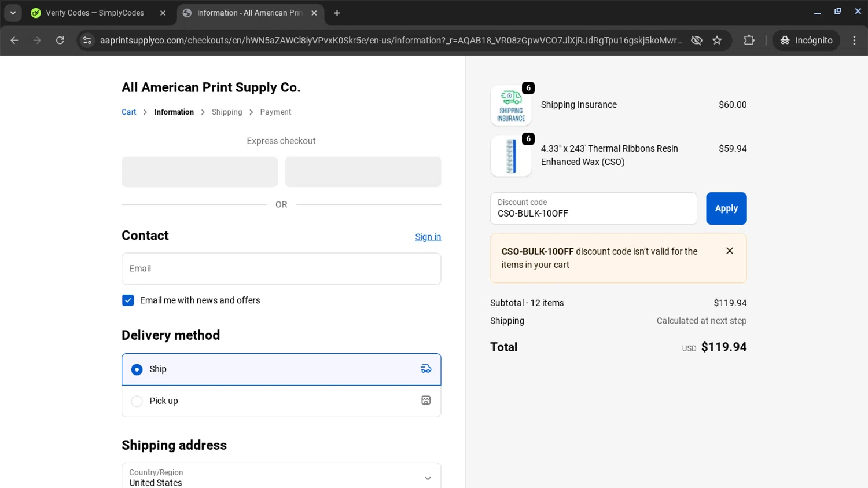Click the browser forward arrow
This screenshot has width=868, height=488.
(x=37, y=41)
